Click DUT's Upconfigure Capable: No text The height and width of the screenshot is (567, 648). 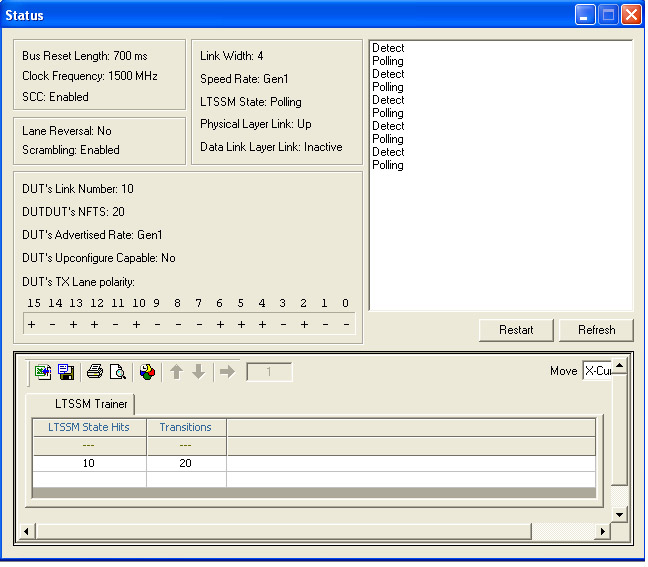tap(99, 259)
